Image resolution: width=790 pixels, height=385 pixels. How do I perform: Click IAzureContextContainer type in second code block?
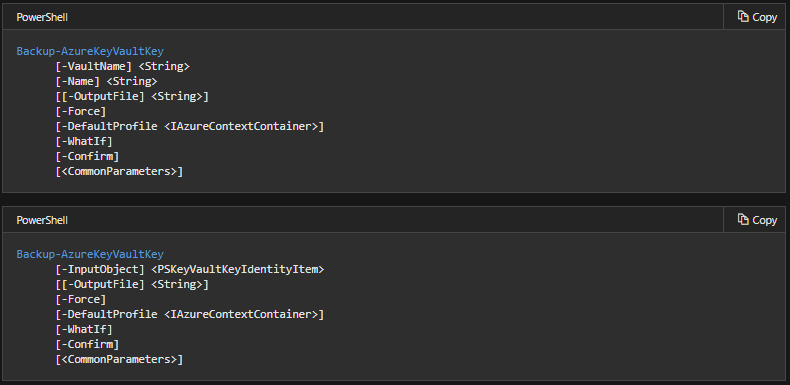coord(244,314)
